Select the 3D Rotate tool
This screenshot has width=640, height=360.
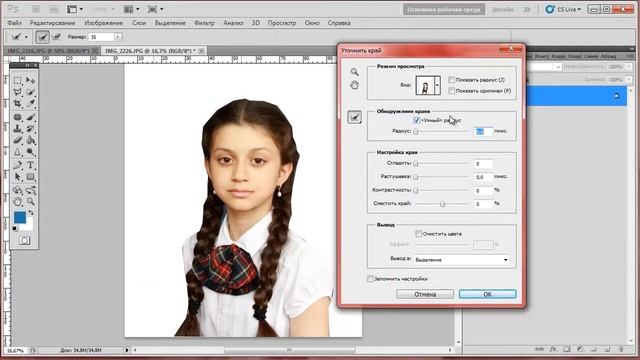pos(18,190)
